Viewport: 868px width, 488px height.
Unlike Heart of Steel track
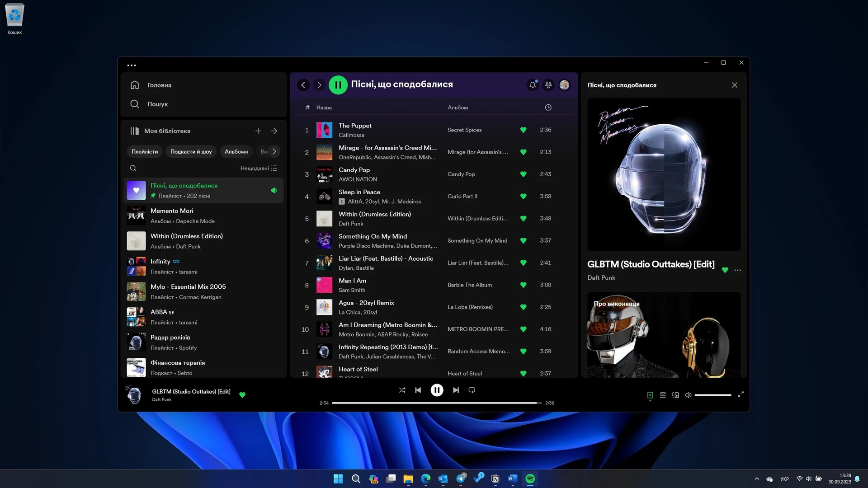point(523,374)
